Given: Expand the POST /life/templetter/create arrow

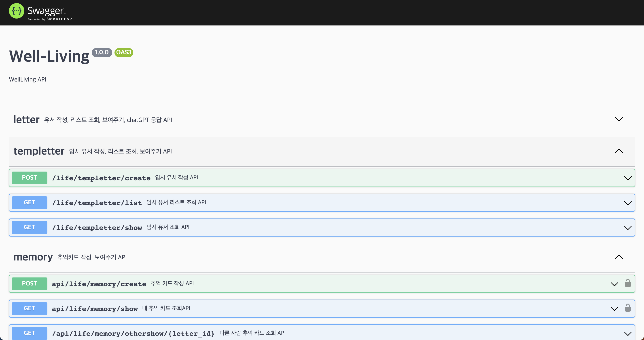Looking at the screenshot, I should (x=627, y=178).
